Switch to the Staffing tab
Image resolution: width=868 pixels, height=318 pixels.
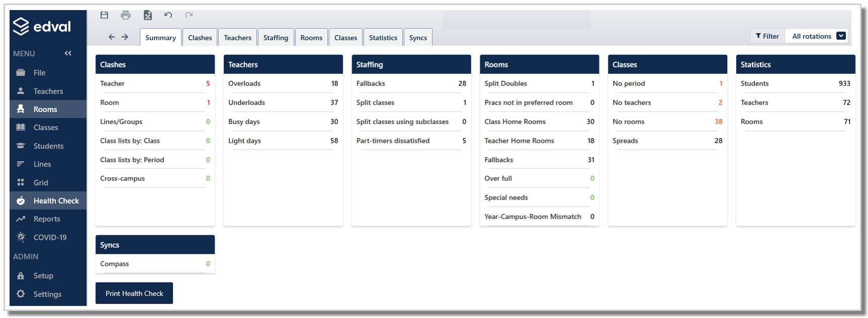pyautogui.click(x=276, y=37)
